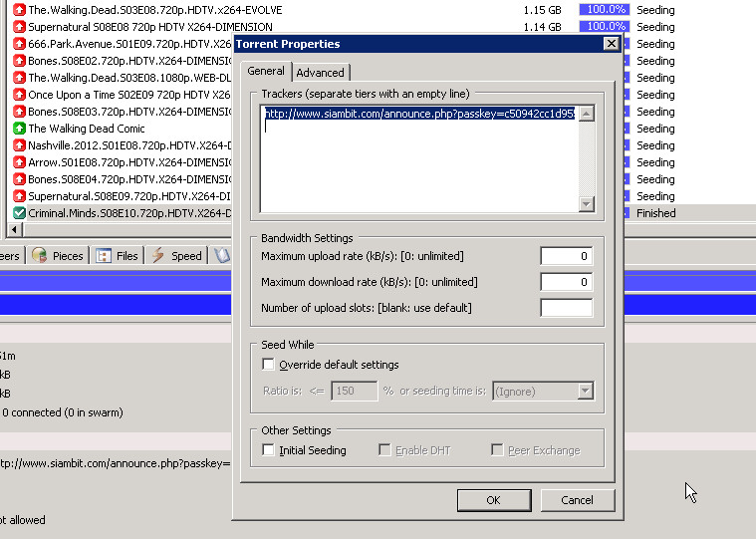The image size is (756, 539).
Task: Click the Files tab icon
Action: pyautogui.click(x=104, y=255)
